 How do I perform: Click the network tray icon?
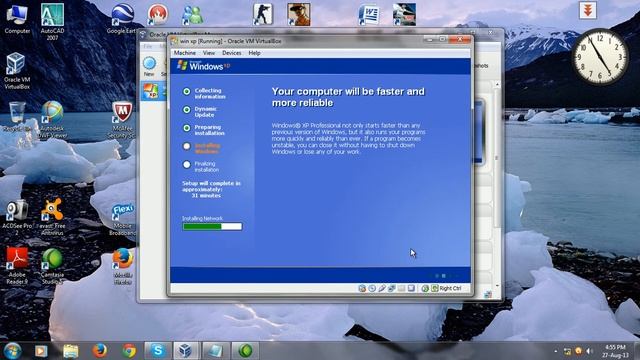[x=567, y=351]
